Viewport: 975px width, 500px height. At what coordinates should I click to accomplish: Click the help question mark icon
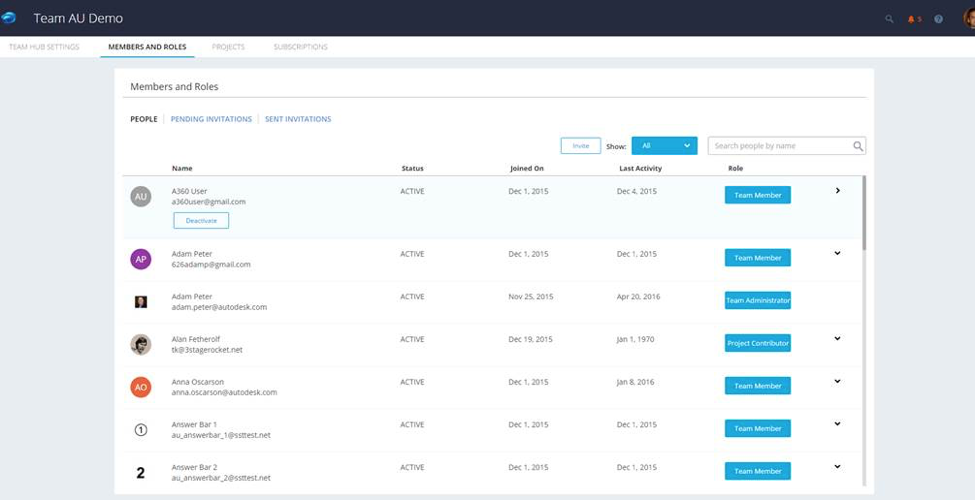click(938, 19)
